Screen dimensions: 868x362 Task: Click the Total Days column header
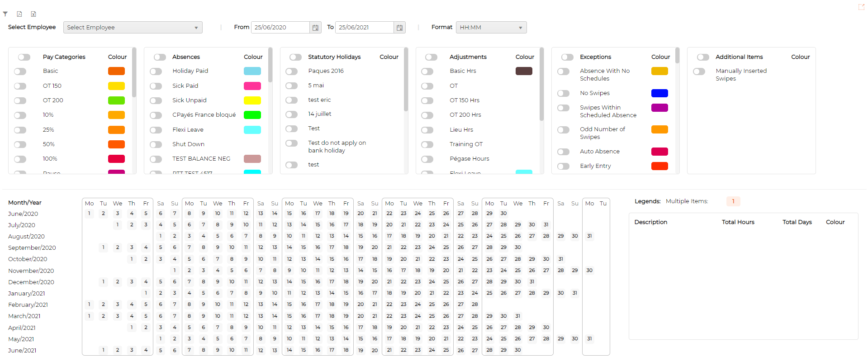pyautogui.click(x=797, y=222)
